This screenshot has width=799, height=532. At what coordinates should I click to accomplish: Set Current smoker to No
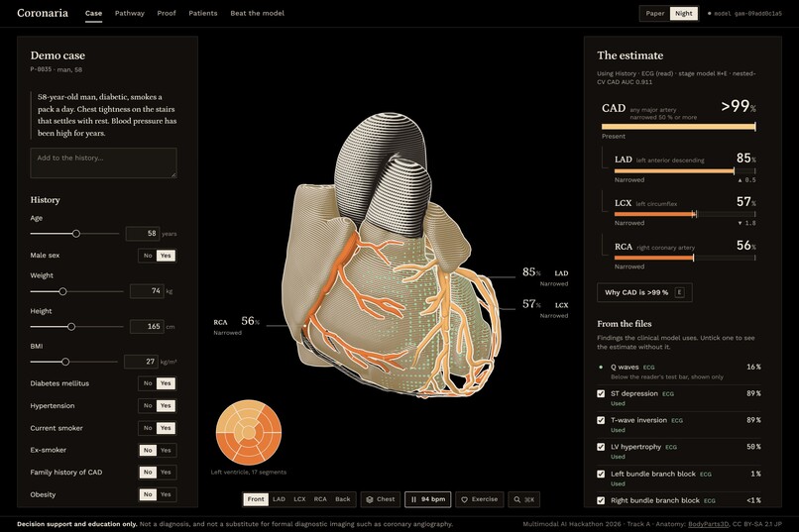[x=148, y=428]
